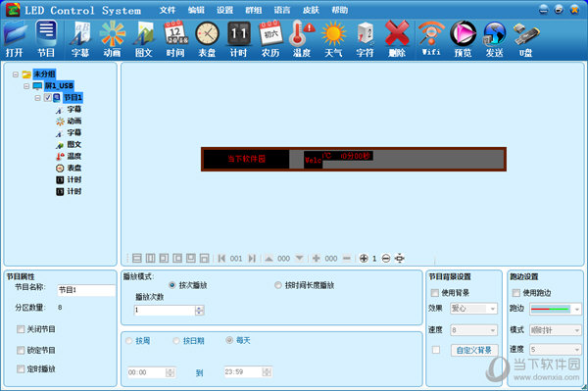Select the 按时间长度播放 radio button
This screenshot has height=391, width=588.
pyautogui.click(x=278, y=285)
